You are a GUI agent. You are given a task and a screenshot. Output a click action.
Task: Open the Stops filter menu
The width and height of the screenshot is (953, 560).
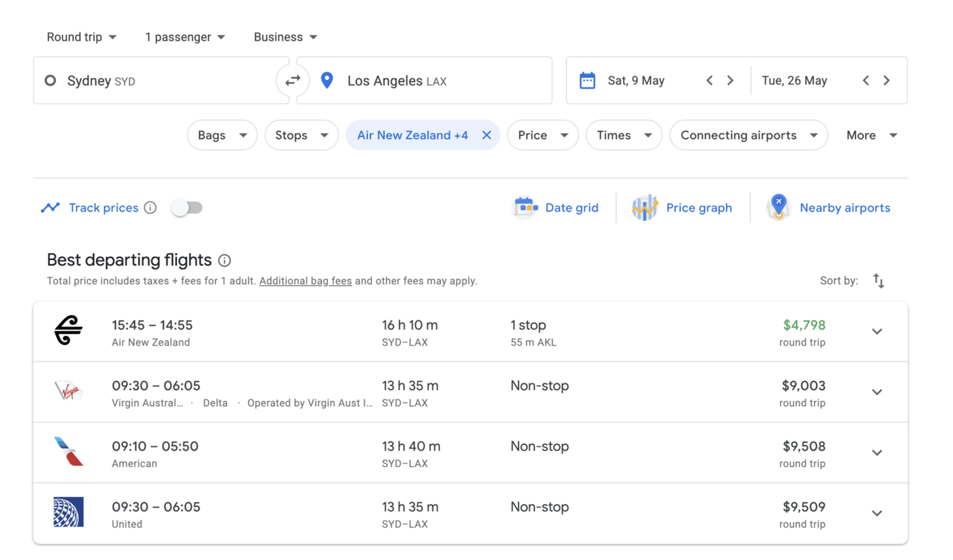301,135
